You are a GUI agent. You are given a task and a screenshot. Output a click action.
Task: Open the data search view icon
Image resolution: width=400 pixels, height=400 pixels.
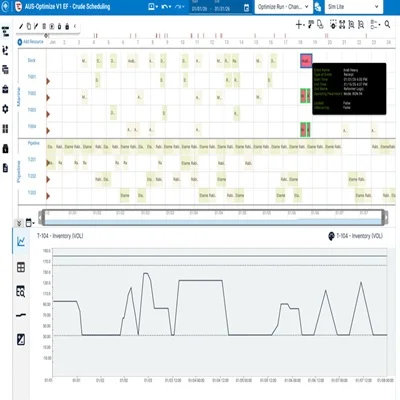[x=21, y=291]
